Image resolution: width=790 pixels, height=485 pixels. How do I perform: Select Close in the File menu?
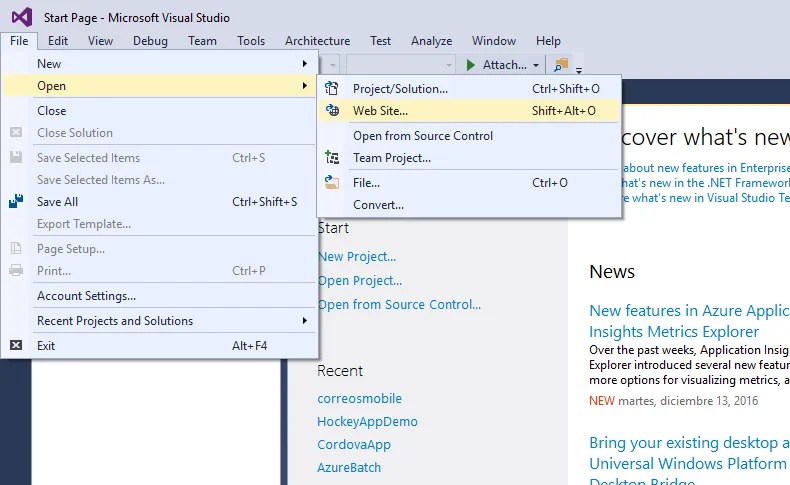[159, 110]
